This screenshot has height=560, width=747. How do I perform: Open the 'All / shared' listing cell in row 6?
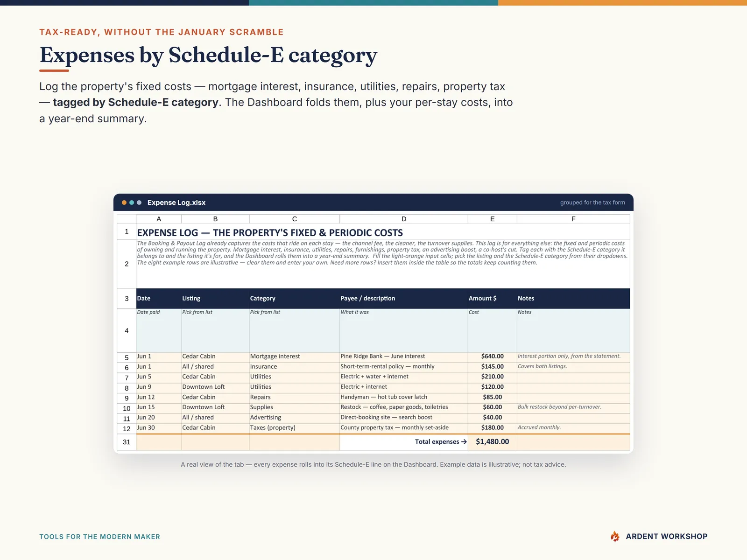pyautogui.click(x=215, y=367)
